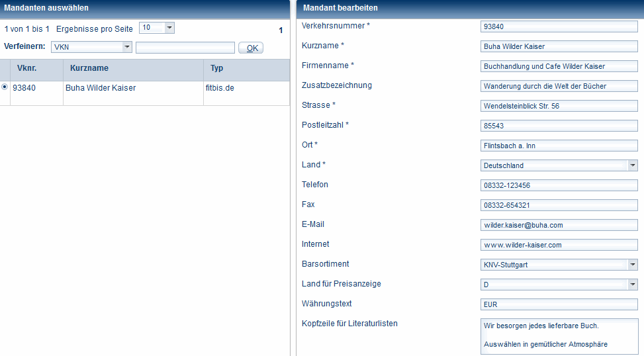Viewport: 644px width, 356px height.
Task: Sort by the Kurzname column header
Action: point(89,68)
